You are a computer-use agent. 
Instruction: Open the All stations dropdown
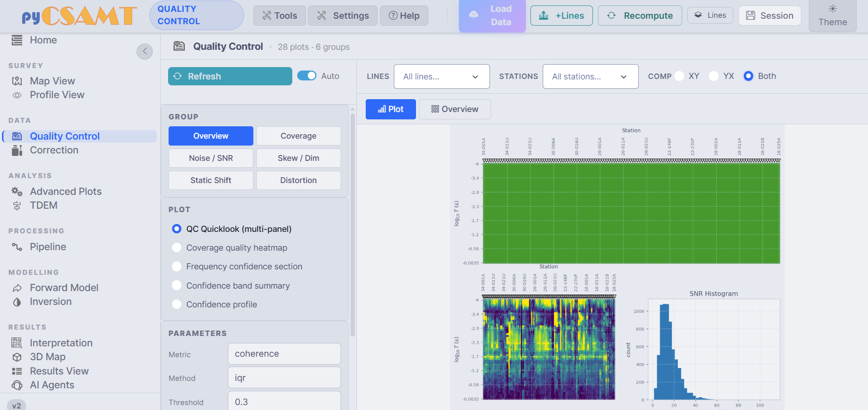590,76
